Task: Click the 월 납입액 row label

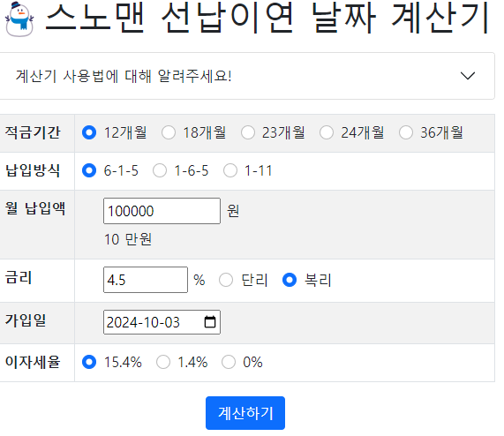Action: coord(35,208)
